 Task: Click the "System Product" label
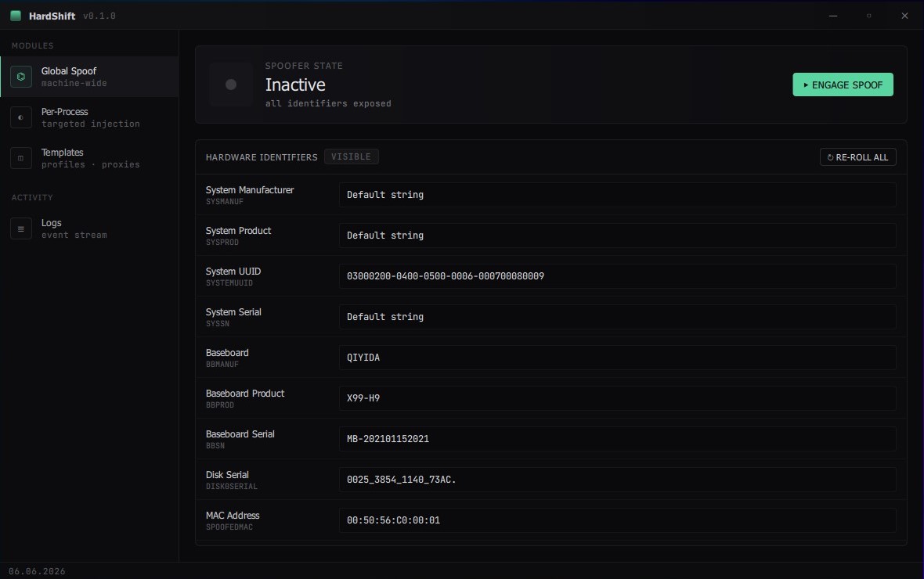pos(238,230)
